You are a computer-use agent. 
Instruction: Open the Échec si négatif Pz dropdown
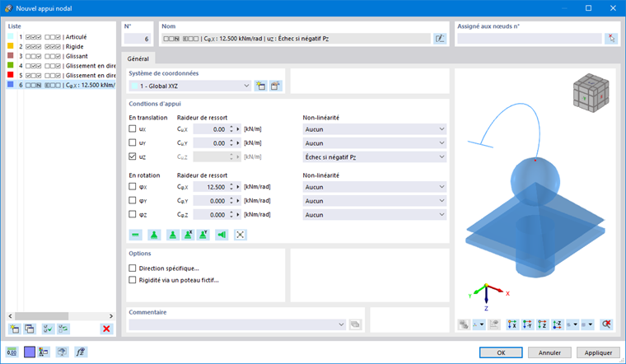(375, 156)
